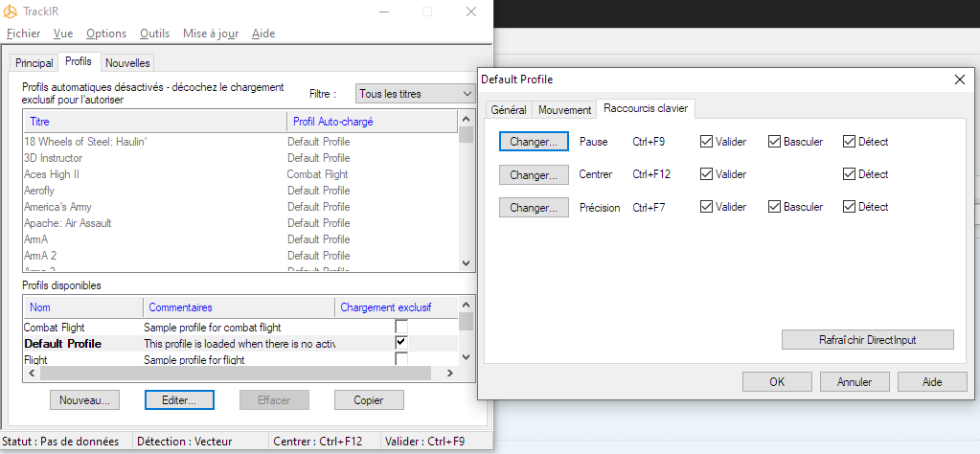This screenshot has height=454, width=980.
Task: Click titles list scrollbar up arrow
Action: (466, 118)
